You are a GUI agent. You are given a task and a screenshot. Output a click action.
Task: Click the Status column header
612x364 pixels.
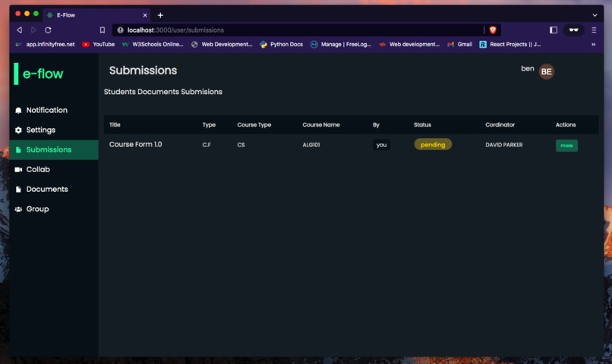click(x=422, y=124)
